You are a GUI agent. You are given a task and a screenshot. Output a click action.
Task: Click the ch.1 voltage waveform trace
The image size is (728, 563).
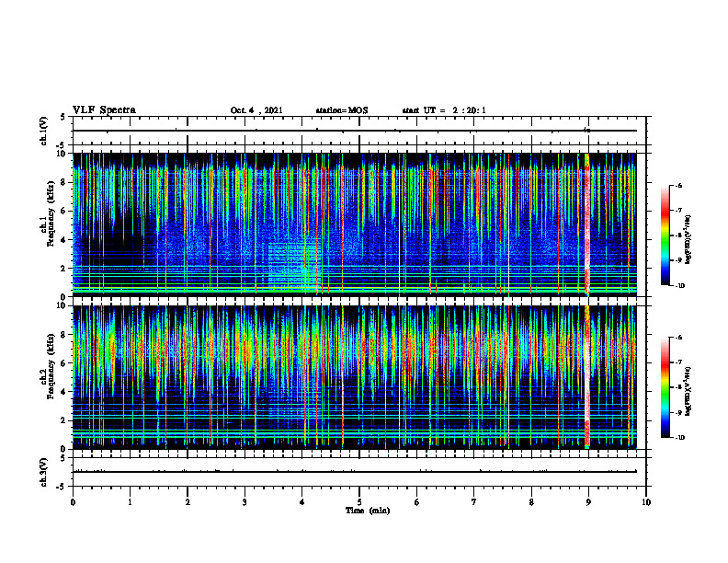coord(355,131)
